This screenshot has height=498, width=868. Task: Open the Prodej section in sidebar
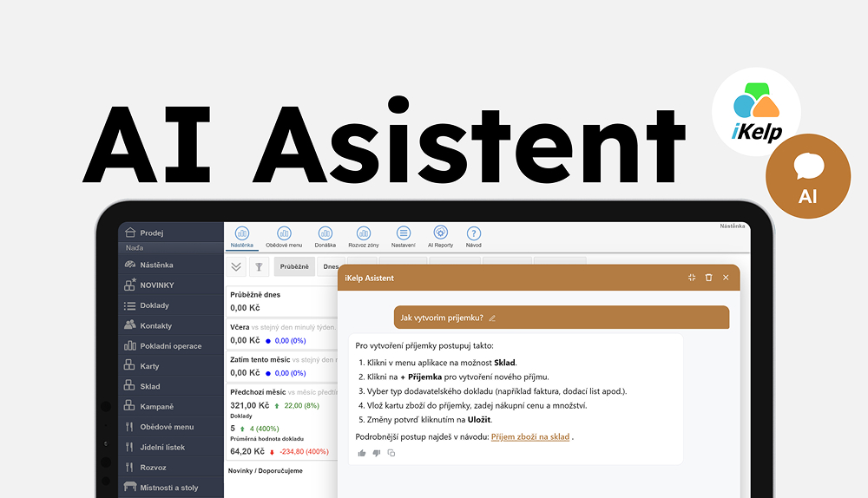click(170, 233)
